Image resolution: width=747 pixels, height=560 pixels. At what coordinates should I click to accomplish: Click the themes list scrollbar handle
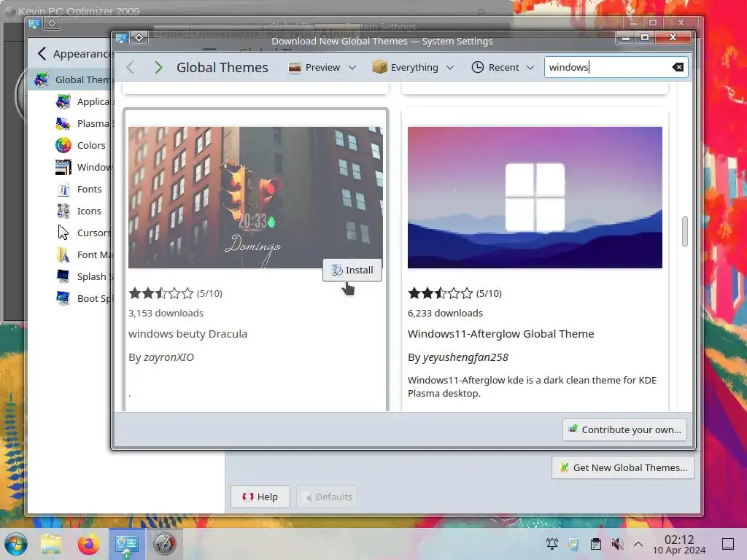tap(684, 231)
